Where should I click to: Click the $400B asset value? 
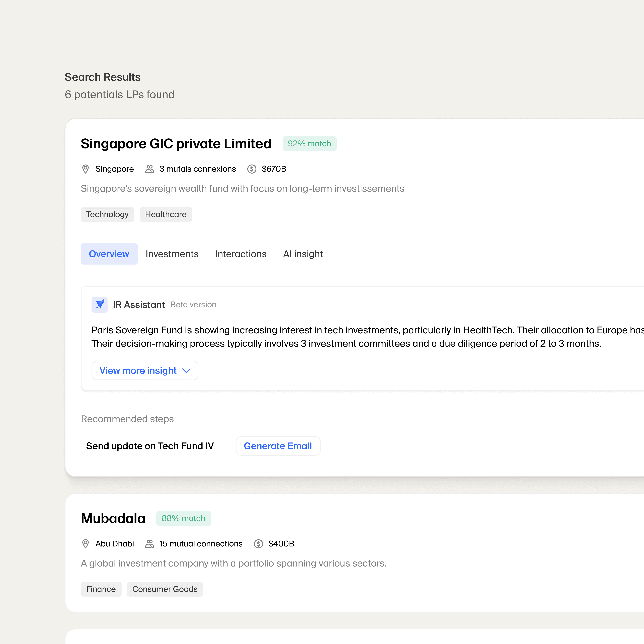[x=281, y=544]
